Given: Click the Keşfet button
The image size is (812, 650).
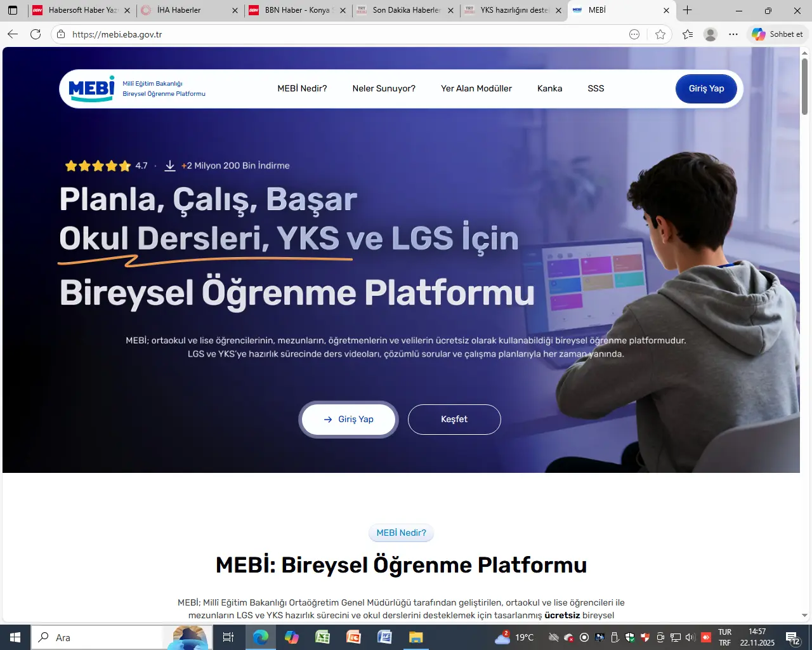Looking at the screenshot, I should click(454, 420).
